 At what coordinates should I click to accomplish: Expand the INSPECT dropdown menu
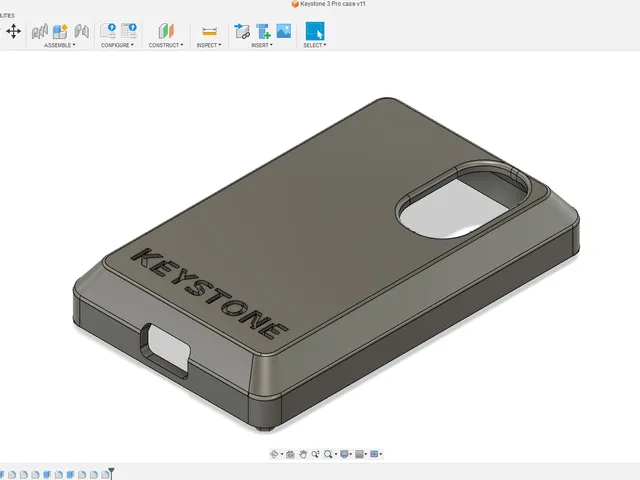point(209,45)
